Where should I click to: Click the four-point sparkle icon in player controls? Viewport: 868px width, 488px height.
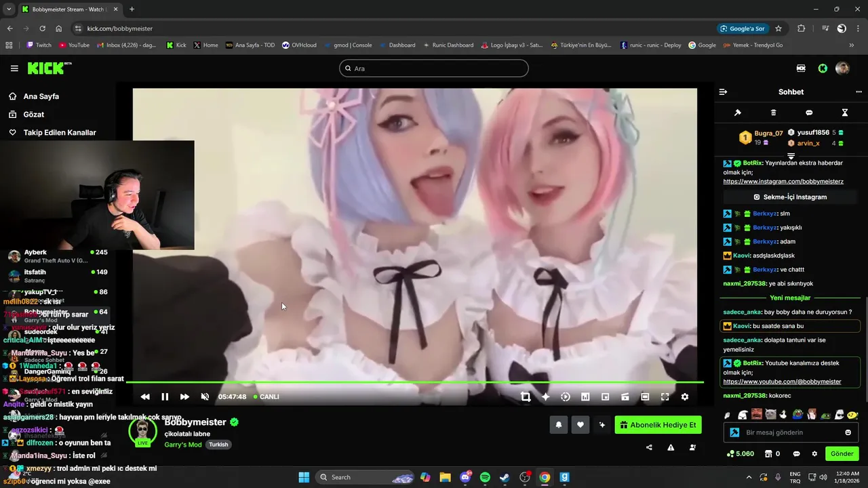click(x=545, y=396)
